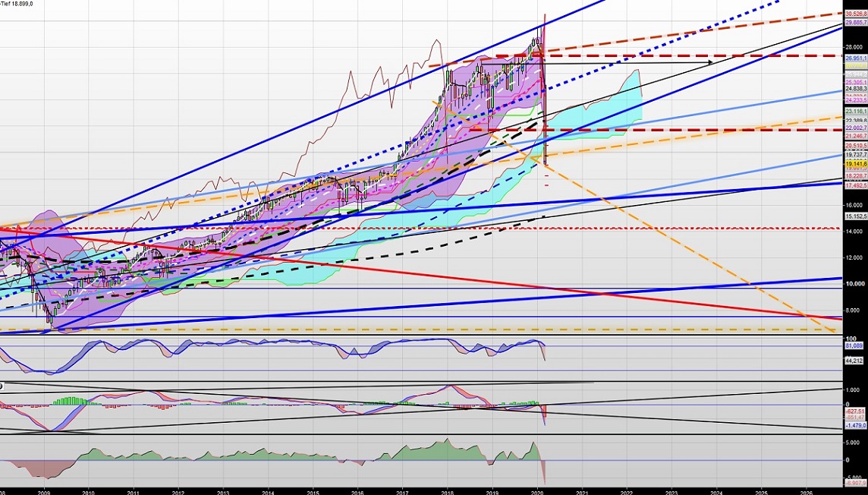Select the 30.526,8 price label
The image size is (868, 495).
[x=855, y=14]
